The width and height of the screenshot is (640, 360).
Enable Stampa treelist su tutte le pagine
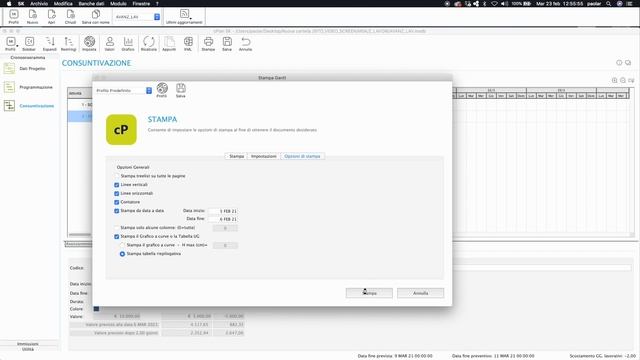point(117,176)
